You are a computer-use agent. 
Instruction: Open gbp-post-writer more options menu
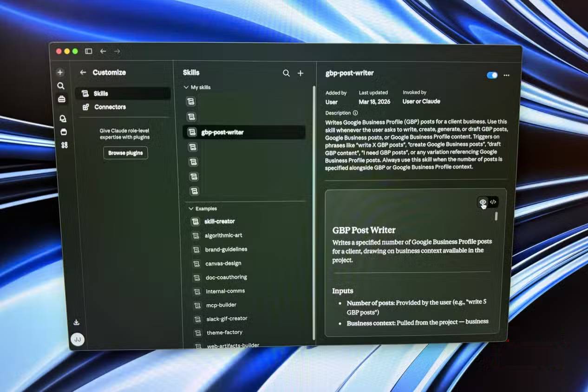(506, 75)
